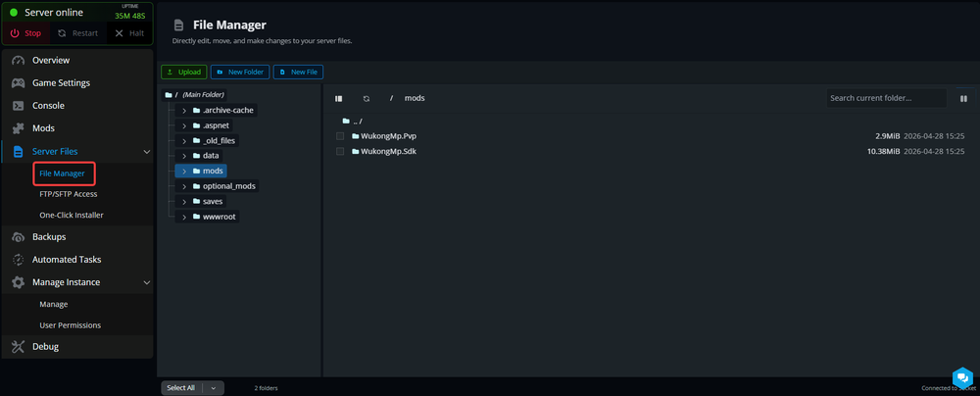Click the Console terminal icon

point(19,106)
